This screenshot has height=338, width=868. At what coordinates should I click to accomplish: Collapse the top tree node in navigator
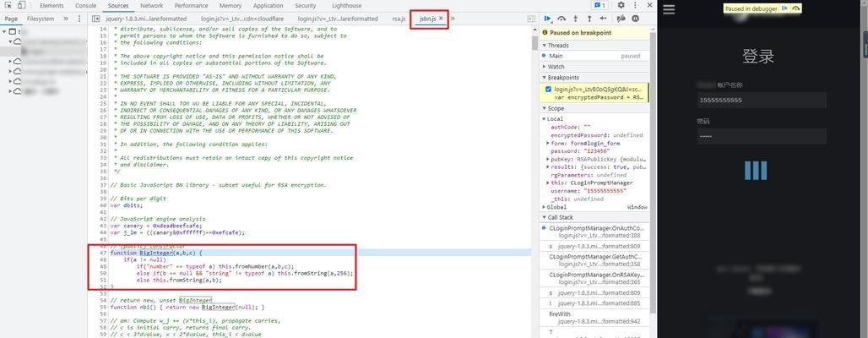4,32
